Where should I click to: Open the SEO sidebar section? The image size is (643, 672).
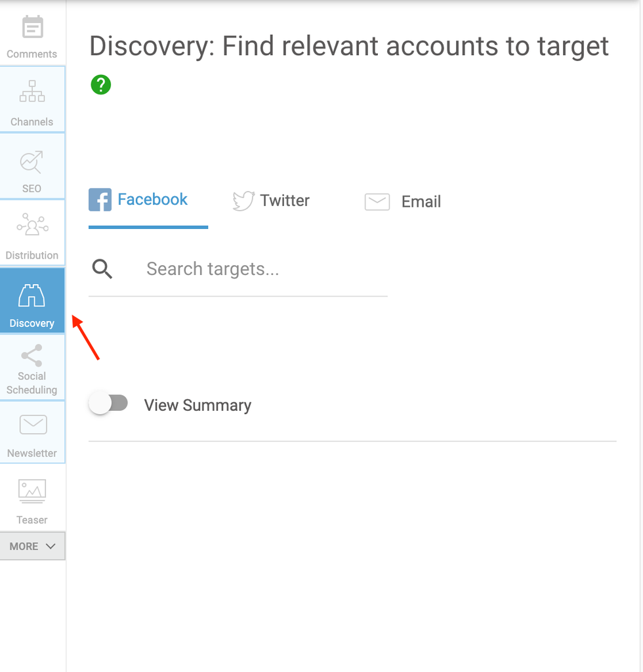31,162
